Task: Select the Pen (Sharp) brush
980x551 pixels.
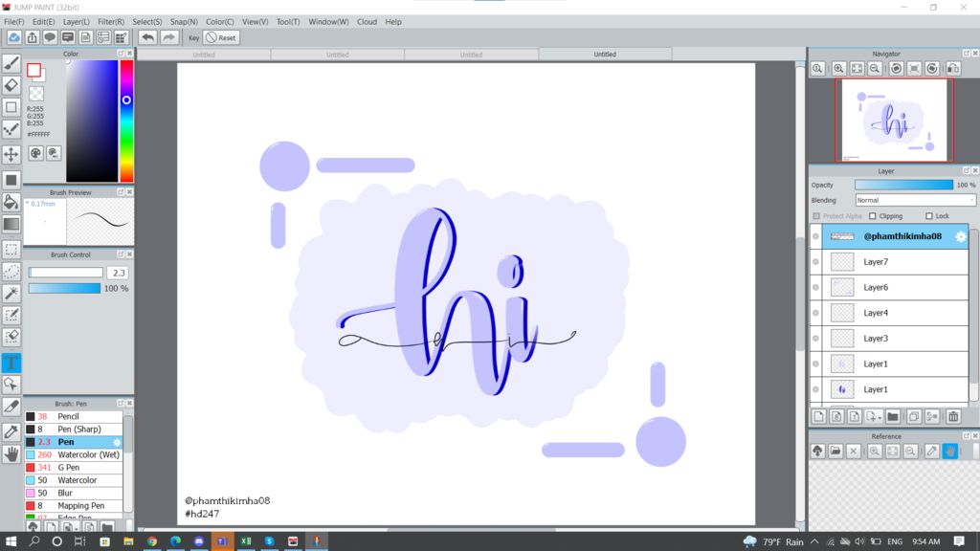Action: (73, 430)
